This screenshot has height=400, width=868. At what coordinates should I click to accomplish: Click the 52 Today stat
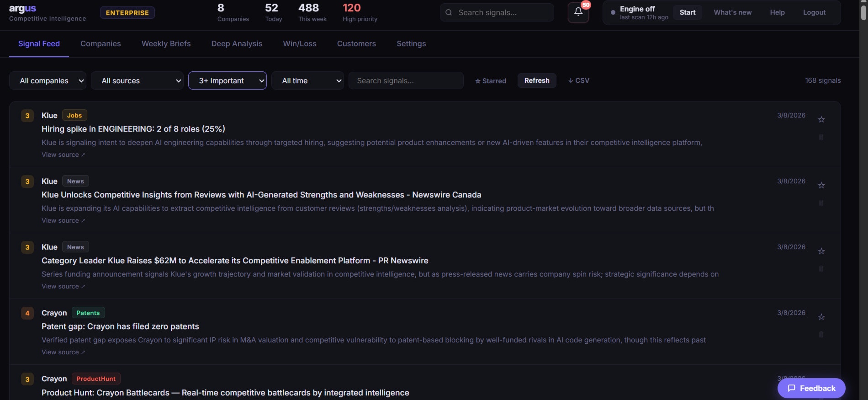273,12
